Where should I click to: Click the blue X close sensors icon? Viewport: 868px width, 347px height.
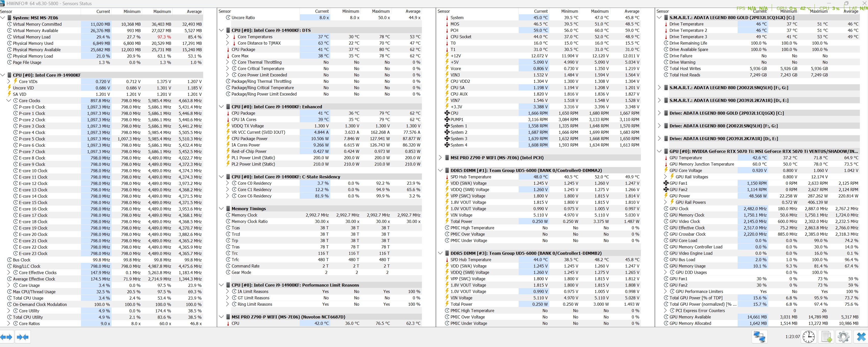(861, 337)
